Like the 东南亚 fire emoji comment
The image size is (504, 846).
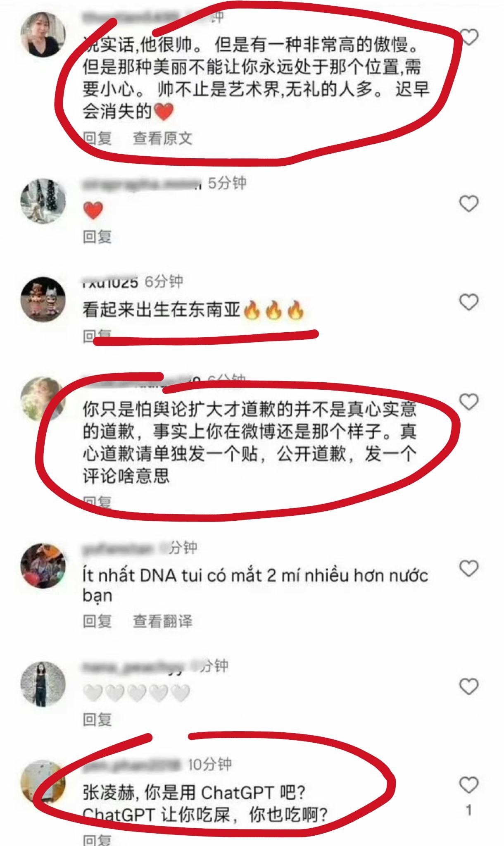pyautogui.click(x=469, y=302)
